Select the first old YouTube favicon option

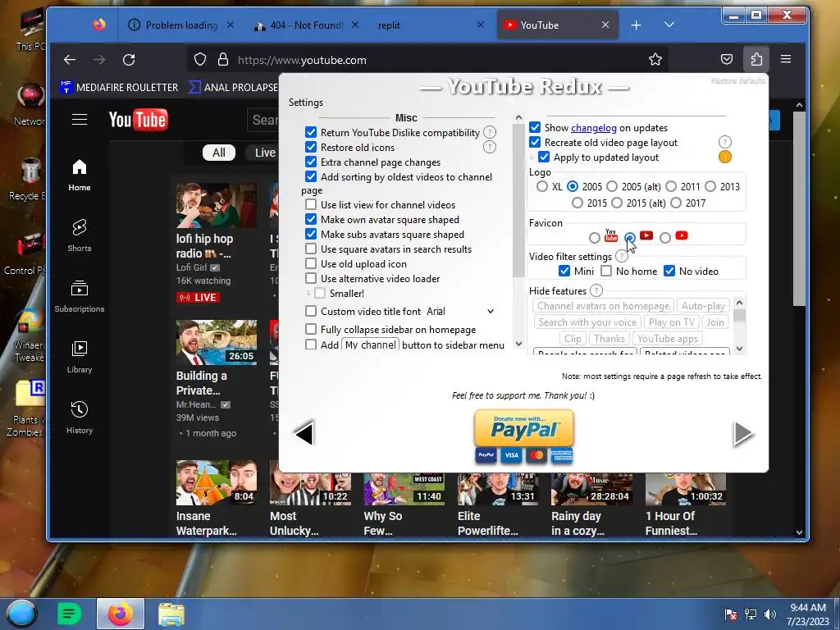(x=595, y=237)
